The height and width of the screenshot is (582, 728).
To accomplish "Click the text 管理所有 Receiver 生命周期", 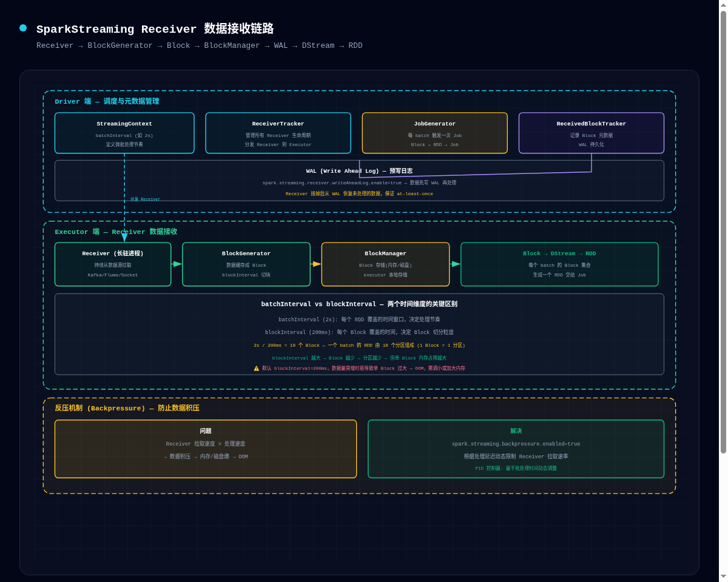I will point(278,135).
